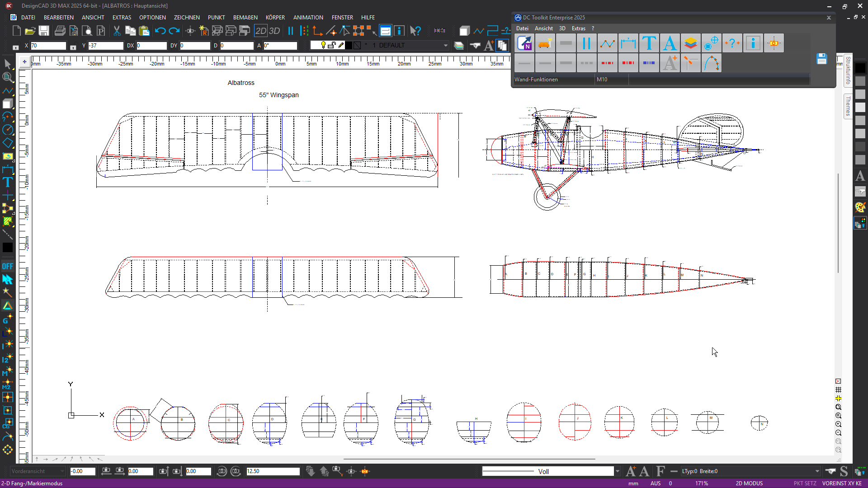868x488 pixels.
Task: Open the Voll line style dropdown
Action: point(617,471)
